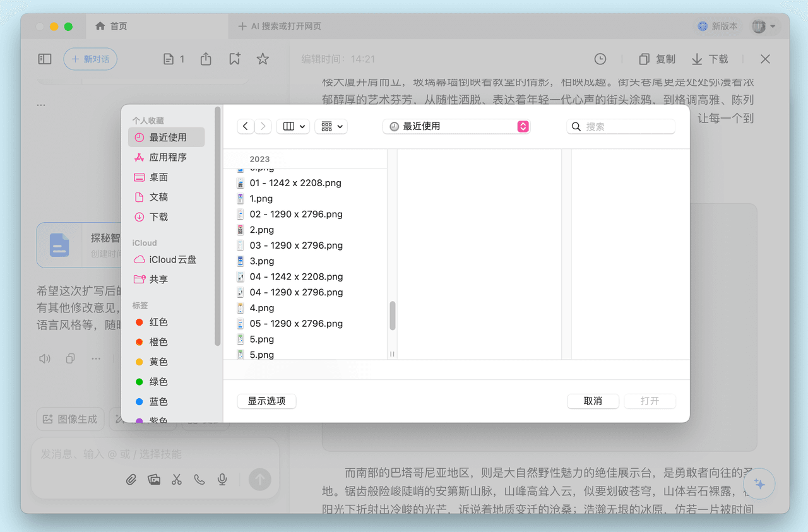Open the column view mode dropdown
Image resolution: width=808 pixels, height=532 pixels.
(x=294, y=126)
